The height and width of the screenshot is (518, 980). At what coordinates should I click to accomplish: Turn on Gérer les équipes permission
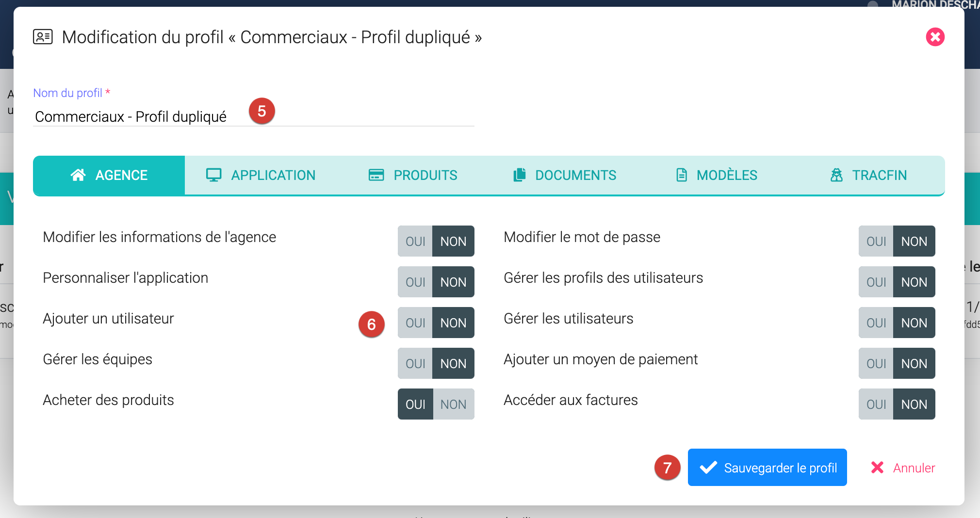click(415, 364)
